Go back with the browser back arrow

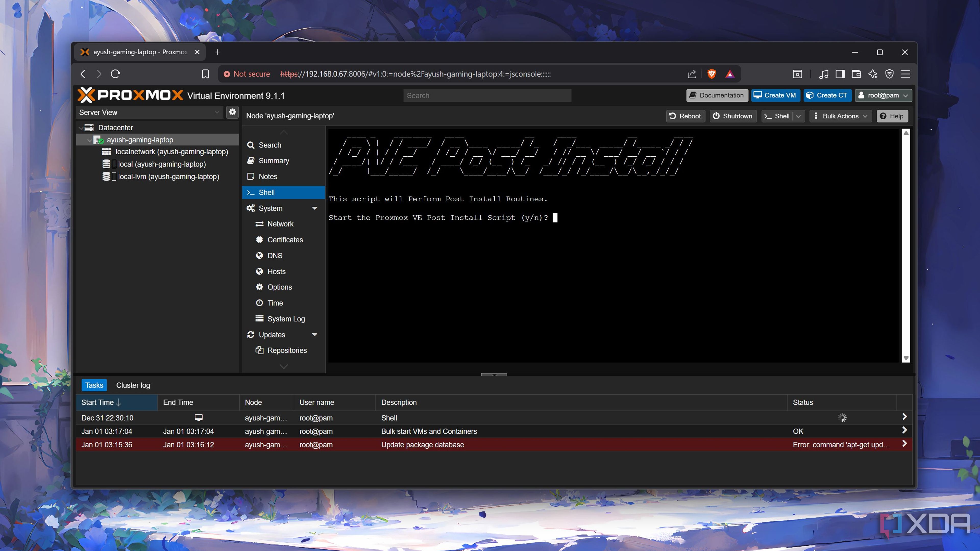(x=83, y=74)
